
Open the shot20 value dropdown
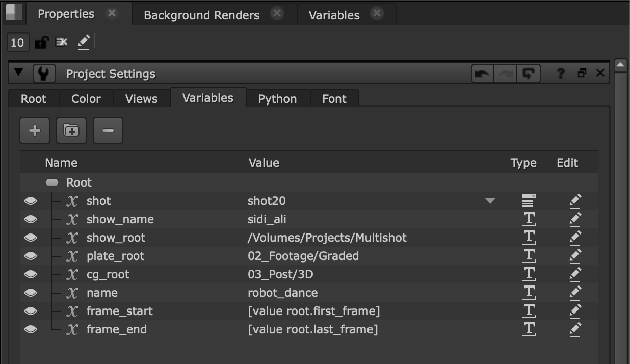click(x=490, y=201)
